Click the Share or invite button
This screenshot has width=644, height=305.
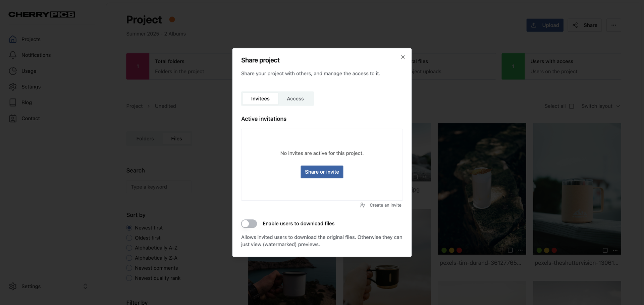[x=322, y=172]
